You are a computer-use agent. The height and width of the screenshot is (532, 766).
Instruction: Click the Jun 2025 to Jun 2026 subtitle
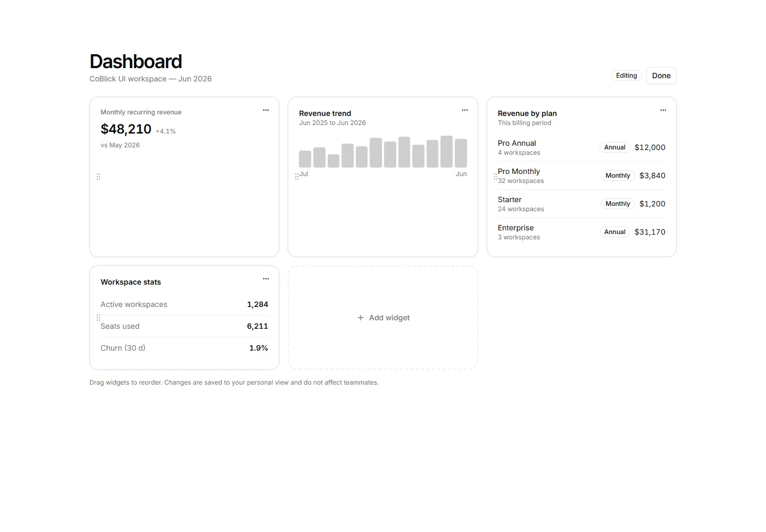point(332,123)
